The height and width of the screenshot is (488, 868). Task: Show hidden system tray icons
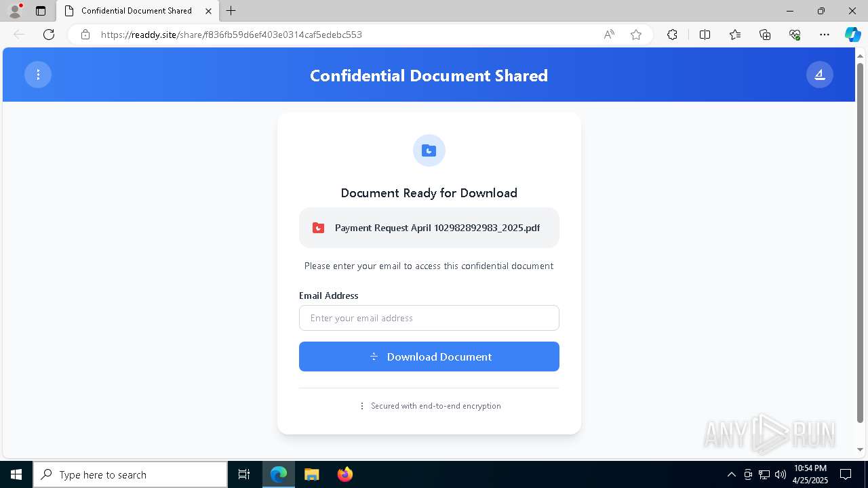pos(731,474)
